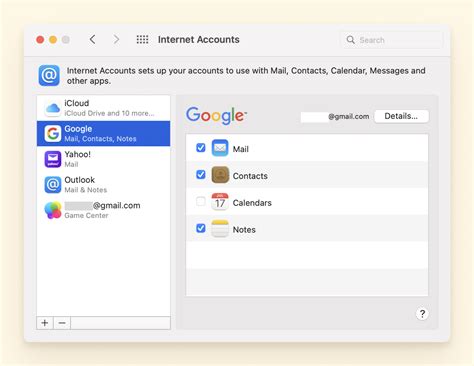474x366 pixels.
Task: Click the Mail envelope app icon
Action: tap(220, 148)
